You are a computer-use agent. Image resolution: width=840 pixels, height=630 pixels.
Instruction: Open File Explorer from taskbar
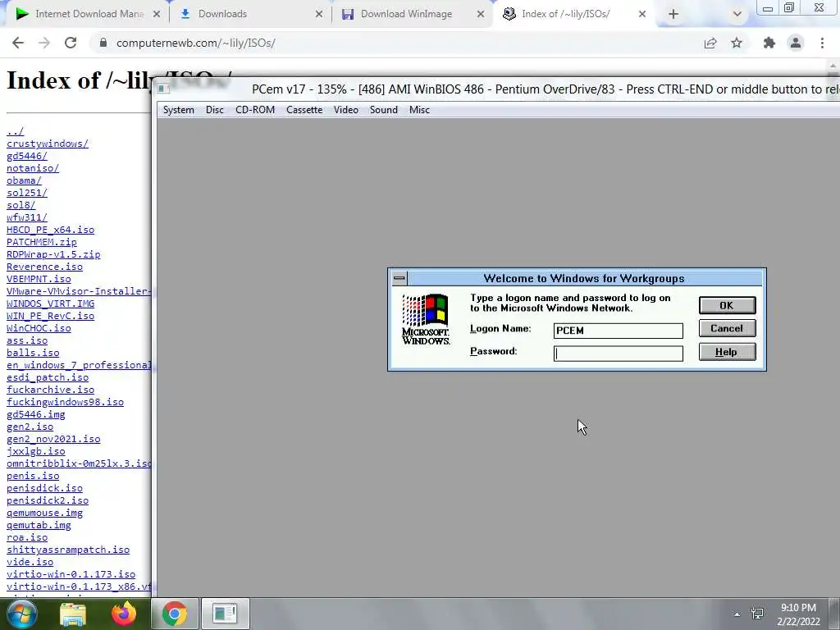pos(73,614)
